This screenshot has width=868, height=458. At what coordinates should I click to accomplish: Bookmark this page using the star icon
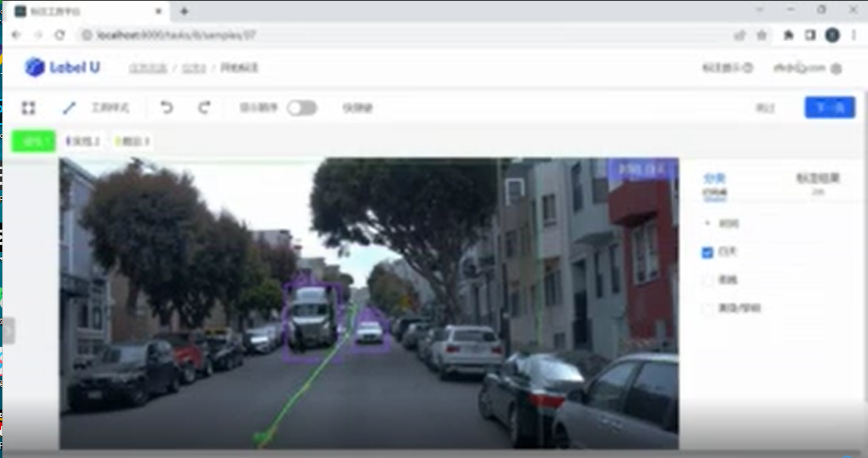click(762, 35)
